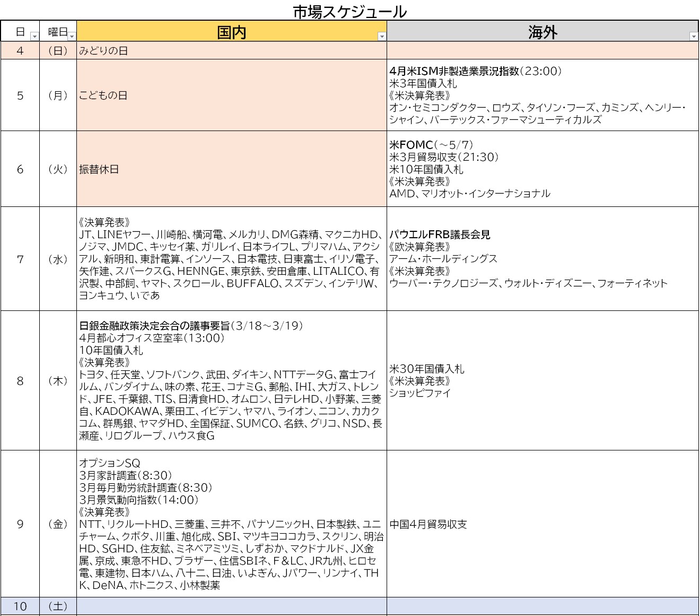Click the (火) weekday cell
Viewport: 700px width, 616px height.
[58, 169]
